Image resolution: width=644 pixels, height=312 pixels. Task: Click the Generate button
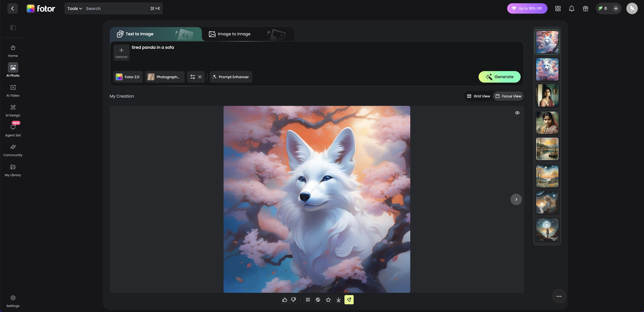(499, 77)
